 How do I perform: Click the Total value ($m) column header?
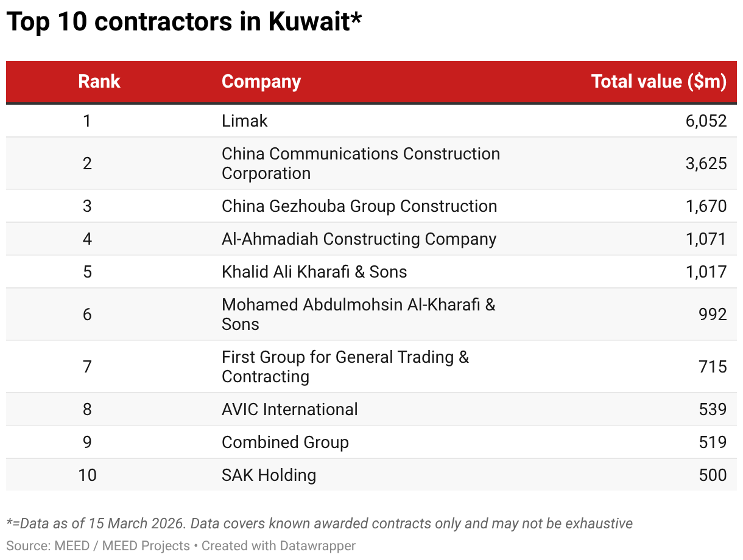(x=659, y=82)
